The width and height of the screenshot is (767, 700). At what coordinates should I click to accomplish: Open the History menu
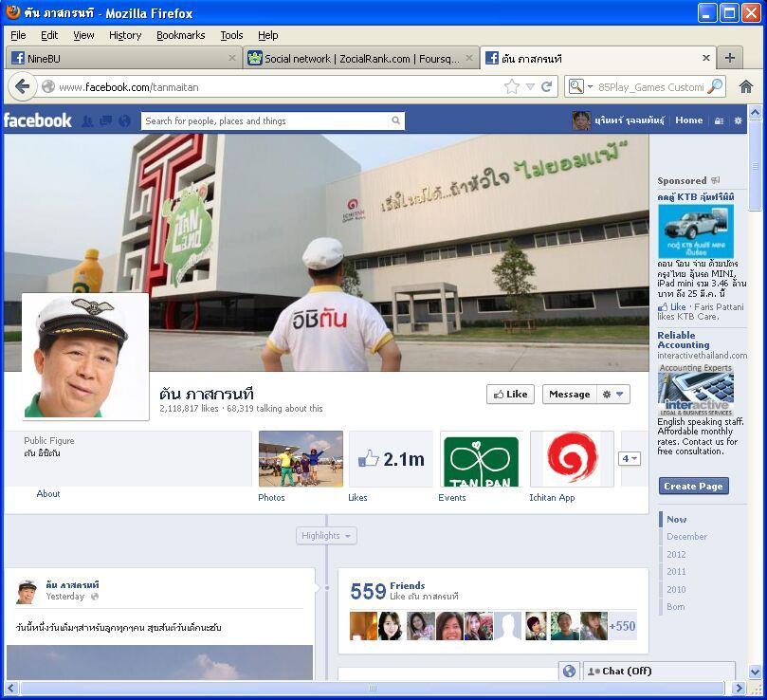tap(125, 35)
